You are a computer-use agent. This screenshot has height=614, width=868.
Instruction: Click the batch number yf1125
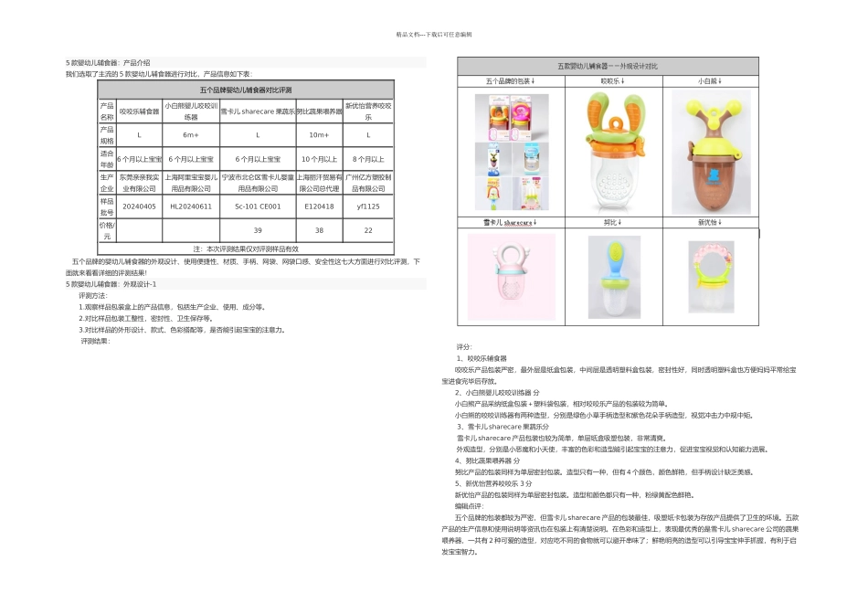[x=368, y=206]
